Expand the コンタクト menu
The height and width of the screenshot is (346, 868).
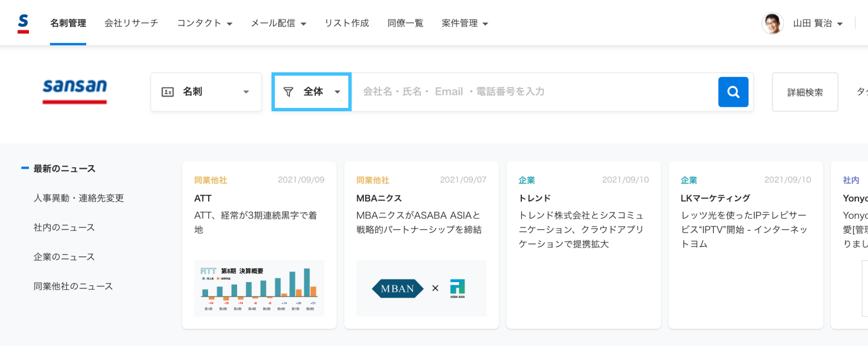coord(205,23)
